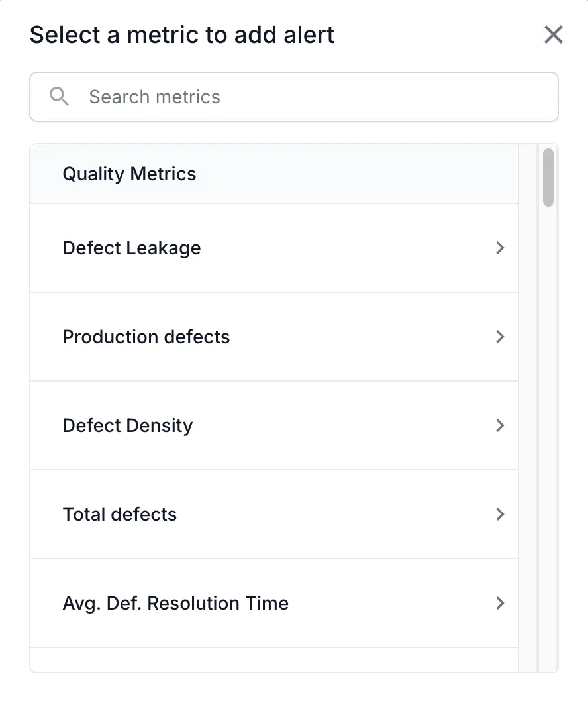Click the Defect Density chevron arrow

[500, 425]
